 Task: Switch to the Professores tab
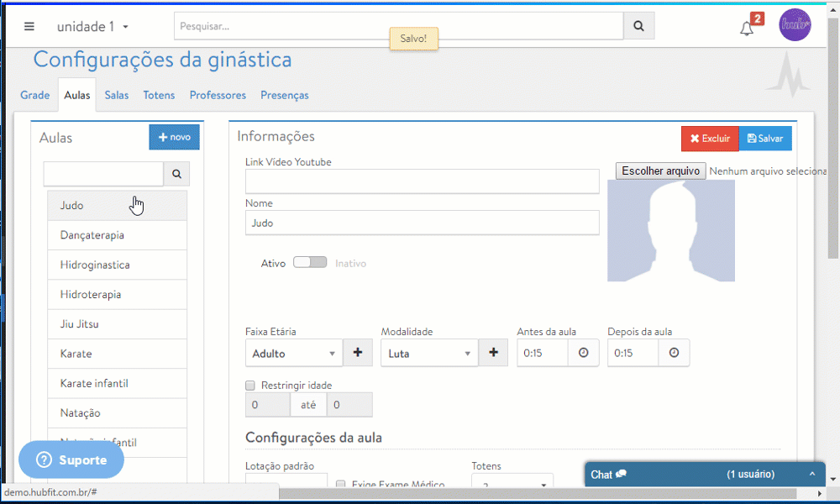point(218,95)
